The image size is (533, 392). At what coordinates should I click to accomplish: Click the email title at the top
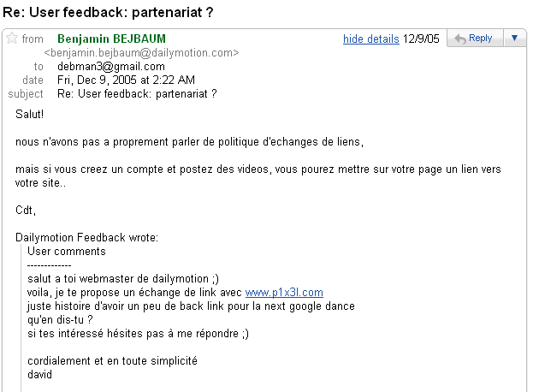[109, 13]
